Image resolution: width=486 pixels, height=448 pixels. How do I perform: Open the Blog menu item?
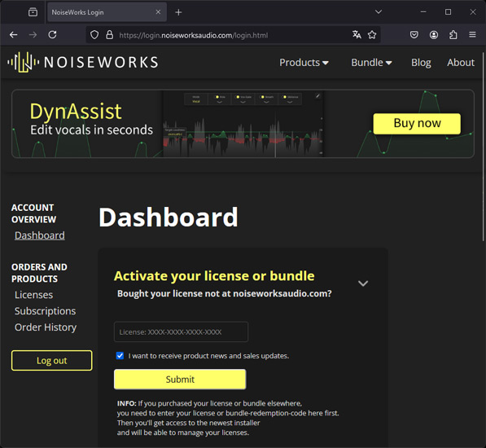421,63
